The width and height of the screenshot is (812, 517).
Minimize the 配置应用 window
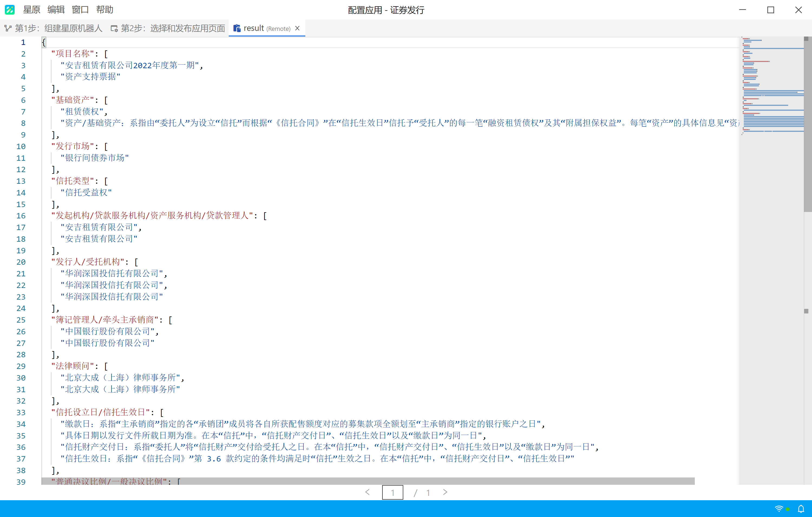pyautogui.click(x=742, y=10)
